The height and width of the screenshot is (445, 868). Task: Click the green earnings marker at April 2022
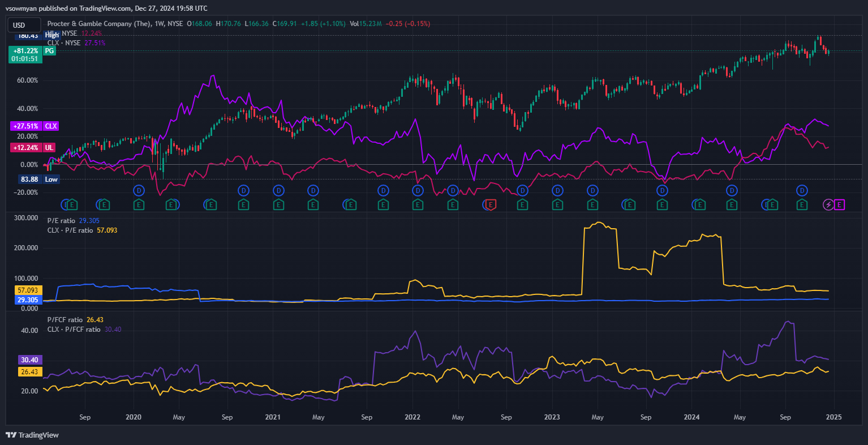pos(453,204)
